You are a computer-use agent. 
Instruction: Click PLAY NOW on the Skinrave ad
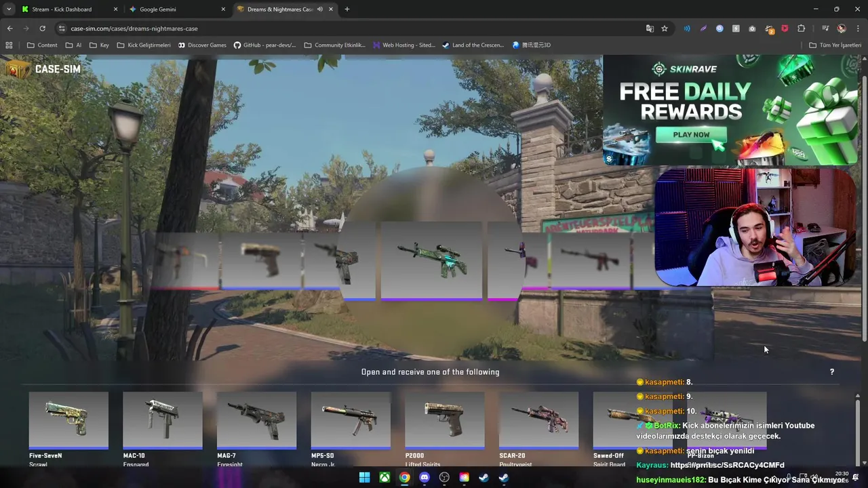click(691, 134)
